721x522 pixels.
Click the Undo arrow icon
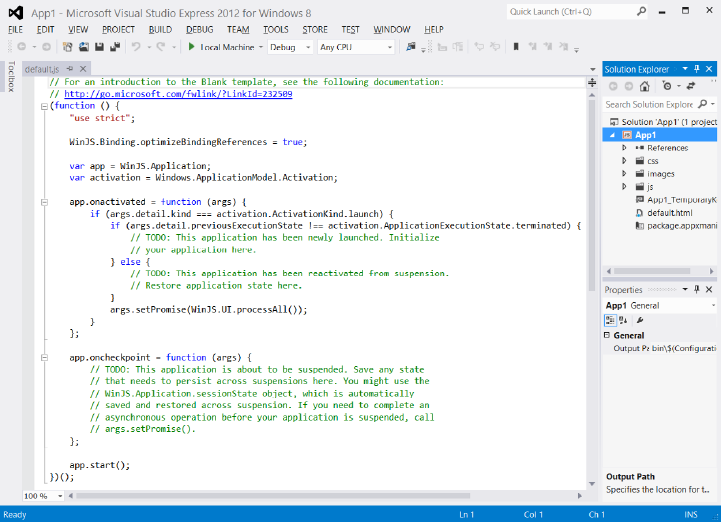(x=136, y=46)
